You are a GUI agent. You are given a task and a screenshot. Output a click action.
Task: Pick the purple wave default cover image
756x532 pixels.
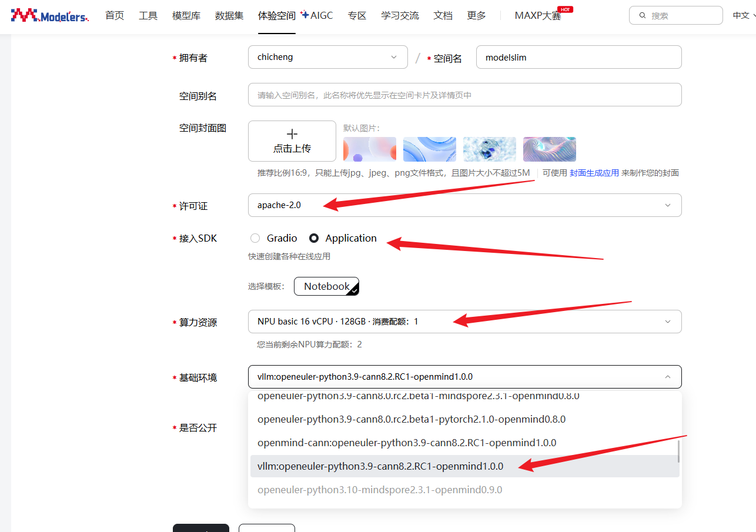[550, 149]
